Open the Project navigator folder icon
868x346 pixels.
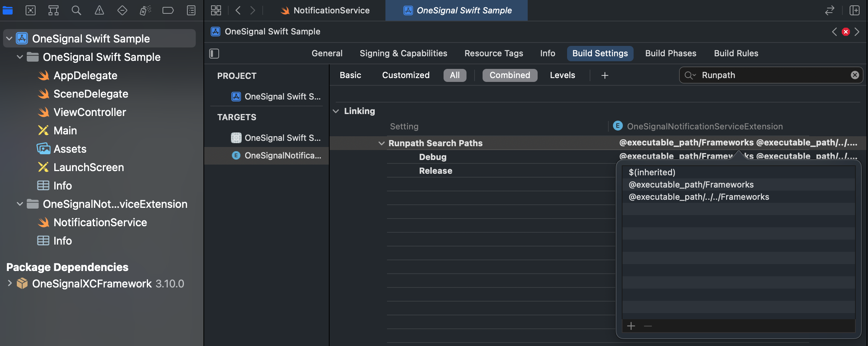coord(8,10)
